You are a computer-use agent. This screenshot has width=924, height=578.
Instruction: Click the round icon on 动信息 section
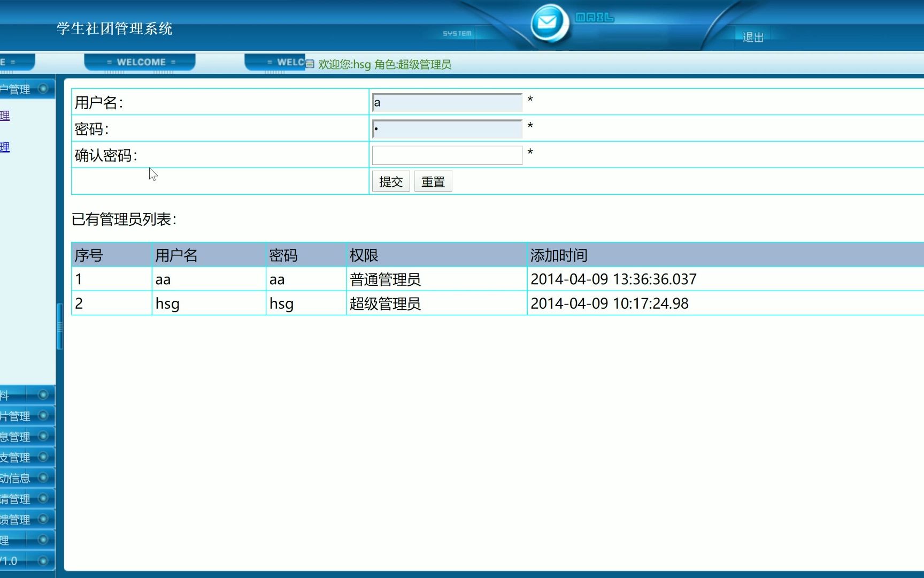(x=43, y=477)
